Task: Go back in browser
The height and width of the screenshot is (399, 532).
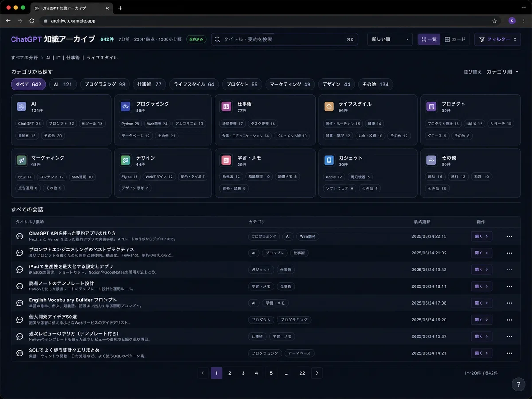Action: tap(8, 20)
